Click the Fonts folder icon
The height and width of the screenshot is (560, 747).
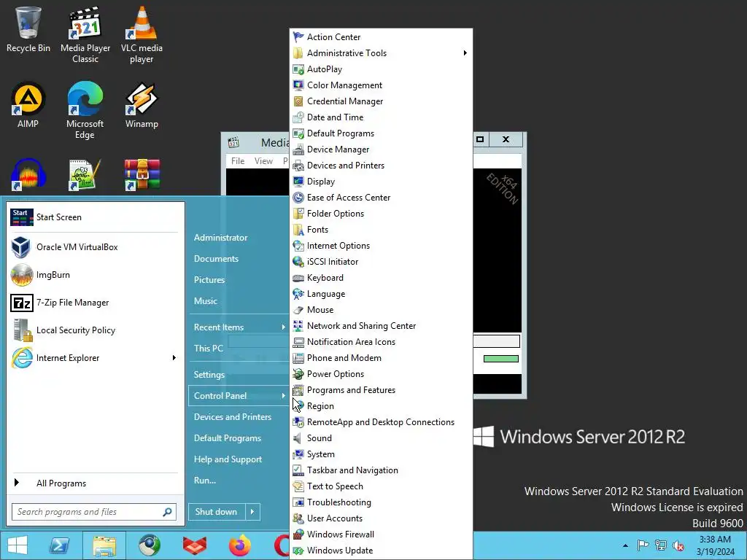tap(298, 230)
